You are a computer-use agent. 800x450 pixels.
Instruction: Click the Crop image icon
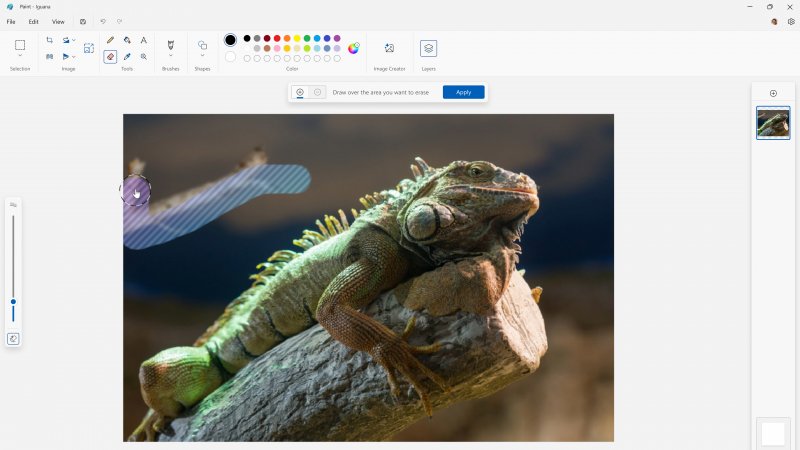(x=49, y=40)
